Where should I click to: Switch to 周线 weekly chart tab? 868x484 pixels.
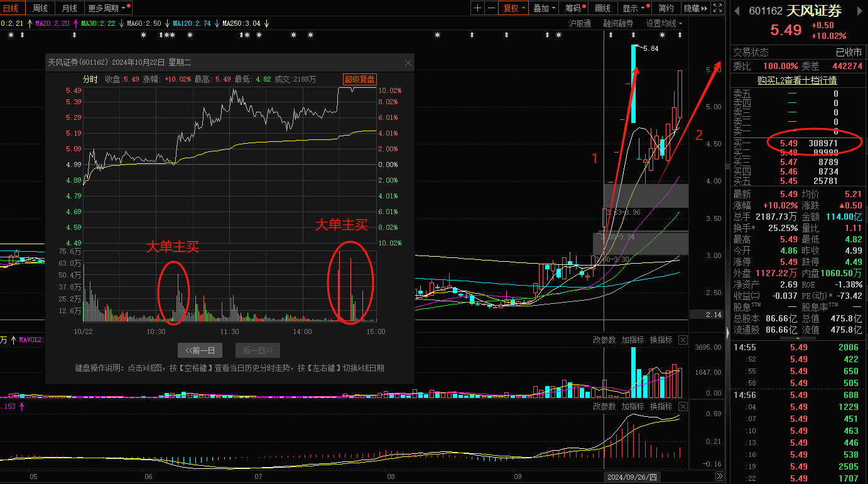coord(40,8)
